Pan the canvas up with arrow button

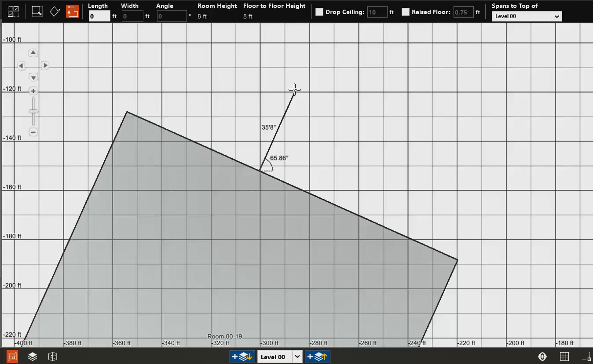coord(33,53)
